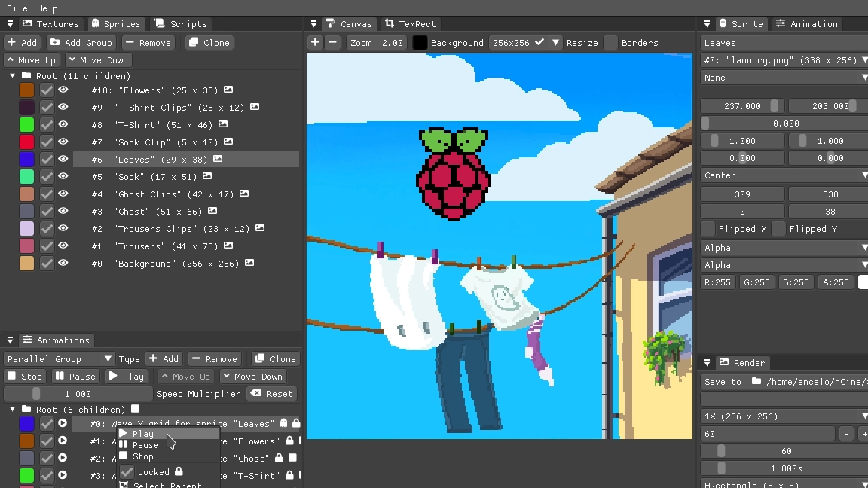Open the first Alpha blending dropdown
Viewport: 868px width, 488px height.
(x=784, y=248)
